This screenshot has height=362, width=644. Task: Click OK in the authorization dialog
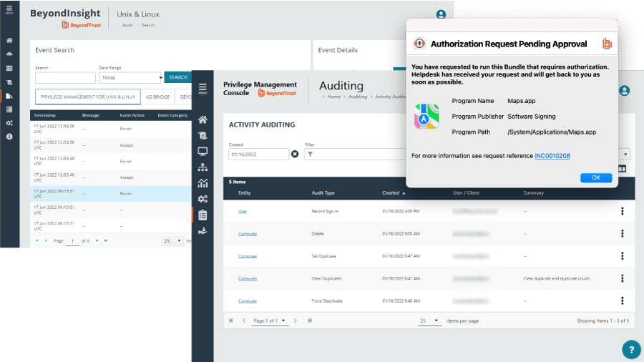coord(596,177)
